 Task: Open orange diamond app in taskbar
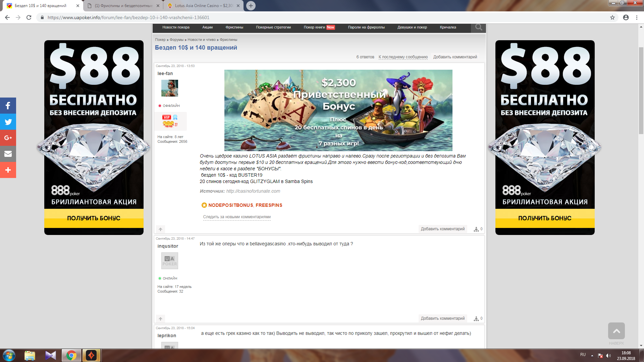click(91, 355)
